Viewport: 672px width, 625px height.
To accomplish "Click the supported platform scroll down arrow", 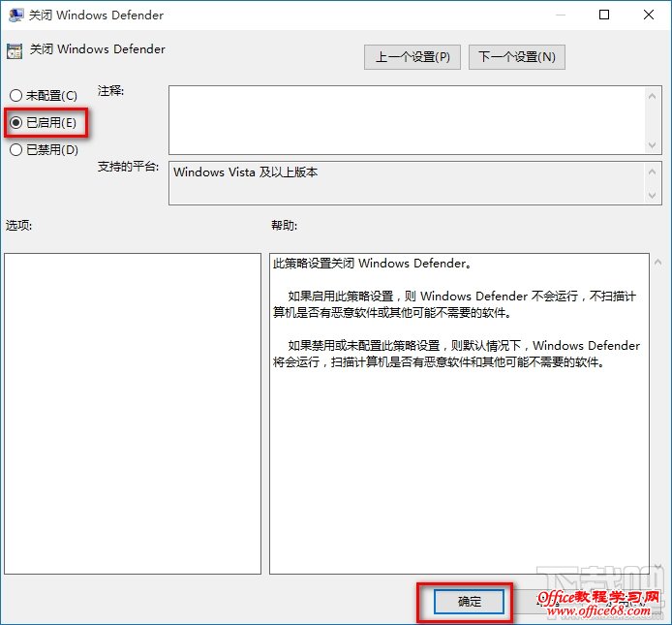I will point(652,195).
